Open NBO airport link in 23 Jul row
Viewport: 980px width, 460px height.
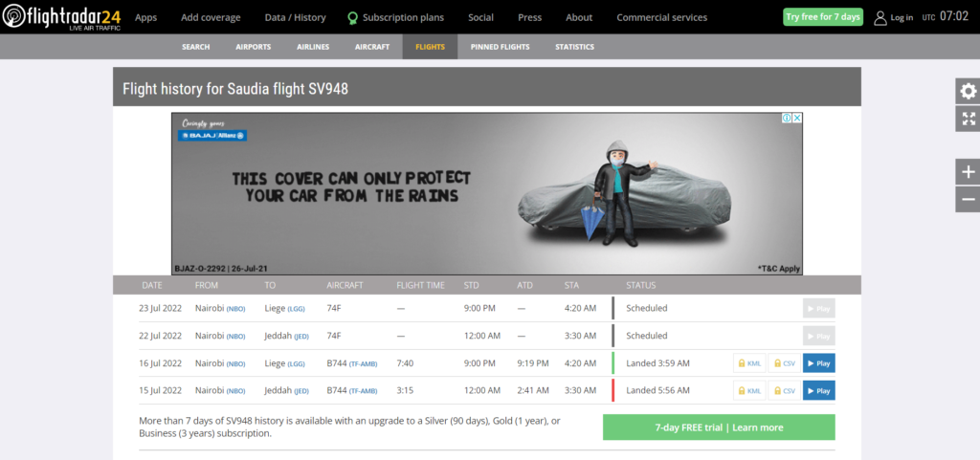coord(235,309)
